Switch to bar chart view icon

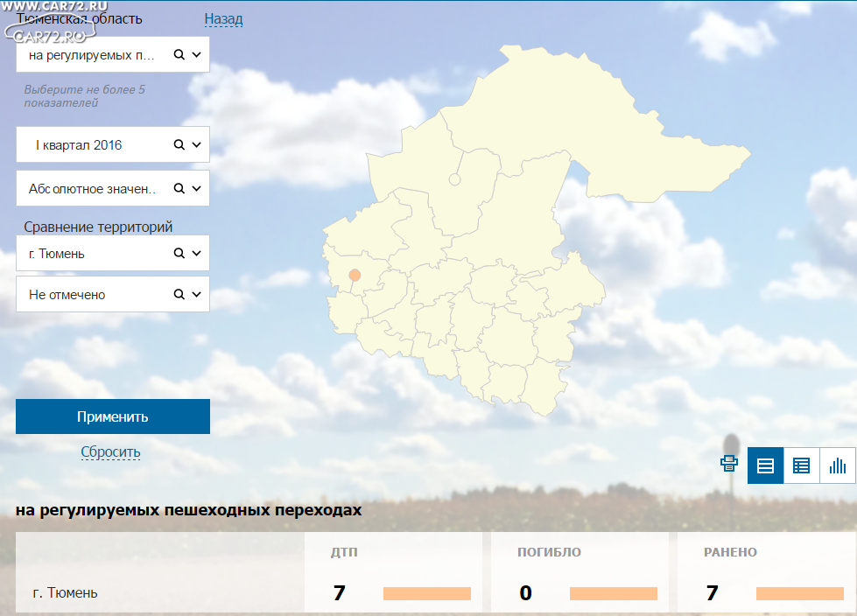tap(838, 465)
